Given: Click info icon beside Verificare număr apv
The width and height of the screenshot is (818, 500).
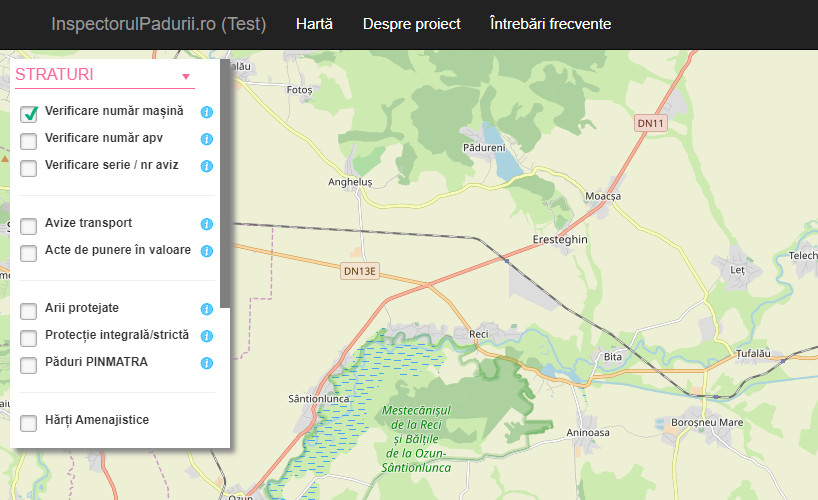Looking at the screenshot, I should 206,140.
